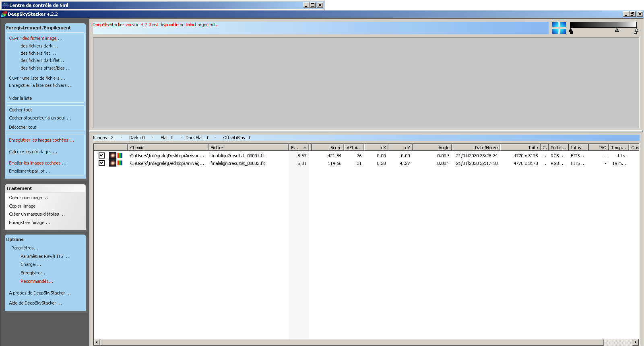
Task: Click 'Copier l'image'
Action: (x=22, y=206)
